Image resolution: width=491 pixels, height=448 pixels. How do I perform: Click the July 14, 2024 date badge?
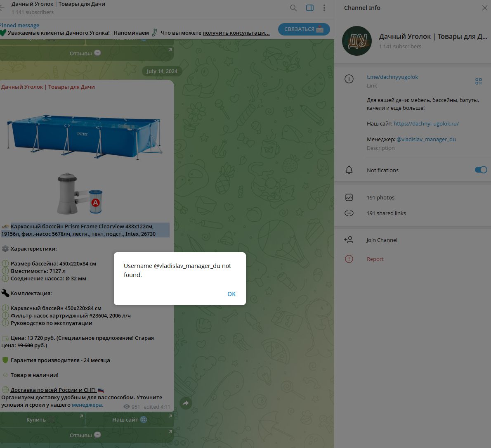[x=162, y=71]
